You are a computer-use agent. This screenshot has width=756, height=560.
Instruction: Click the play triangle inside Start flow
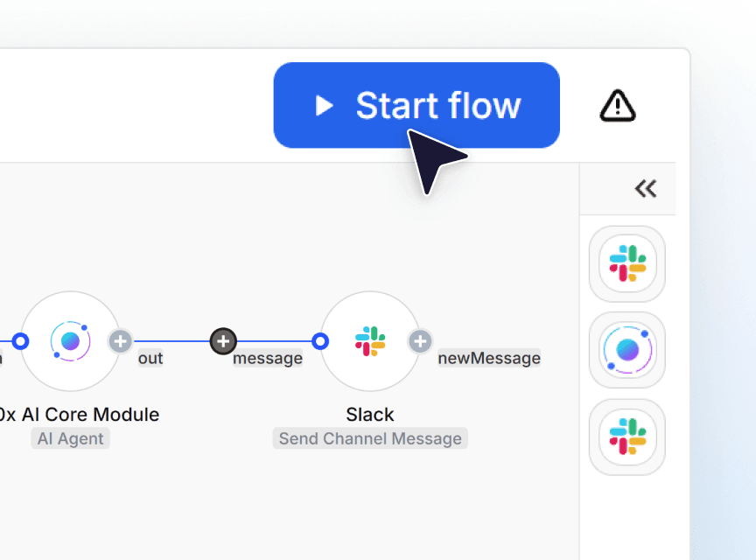(x=325, y=105)
